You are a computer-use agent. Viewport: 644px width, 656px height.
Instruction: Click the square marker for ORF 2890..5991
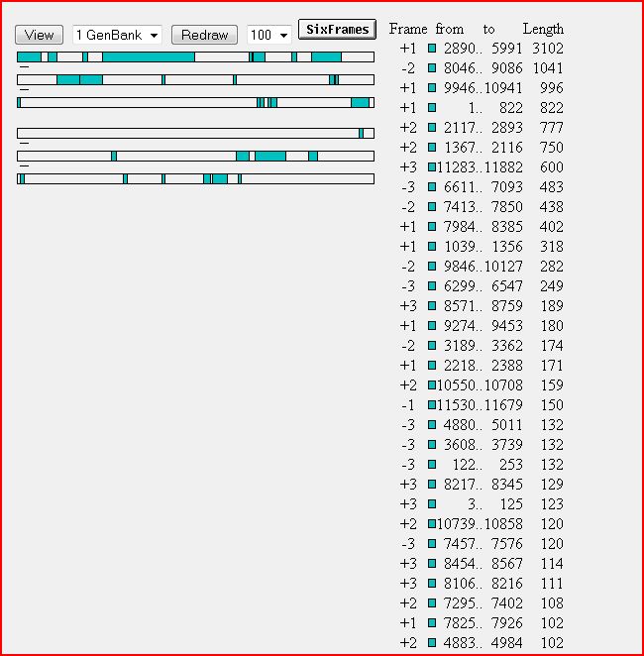tap(432, 49)
